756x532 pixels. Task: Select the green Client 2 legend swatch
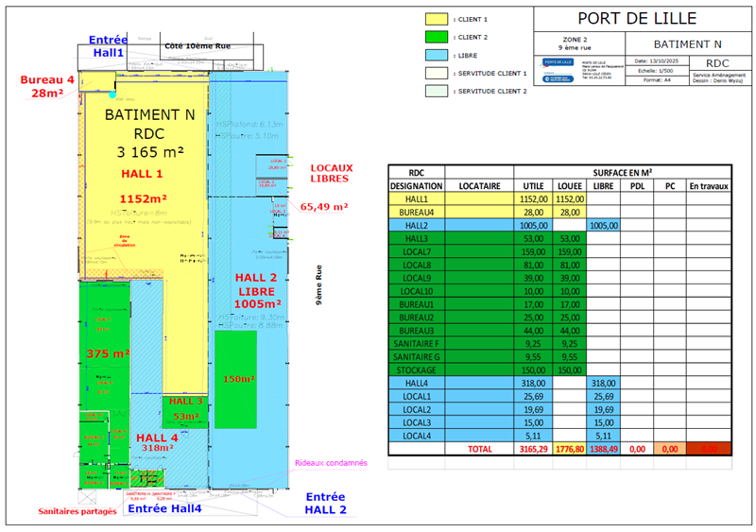[436, 37]
